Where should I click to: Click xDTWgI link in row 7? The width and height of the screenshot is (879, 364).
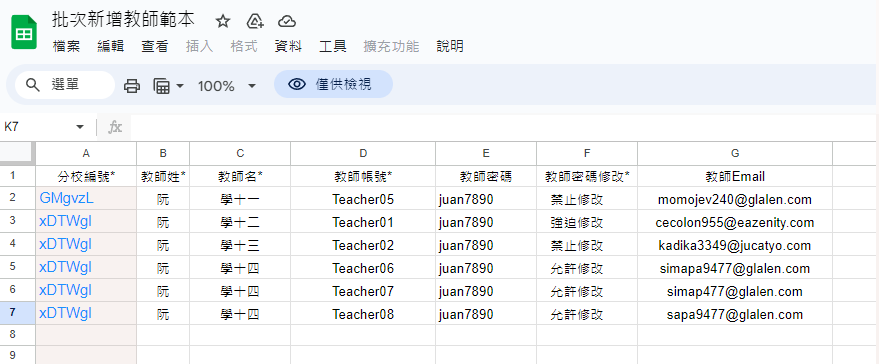pos(65,313)
